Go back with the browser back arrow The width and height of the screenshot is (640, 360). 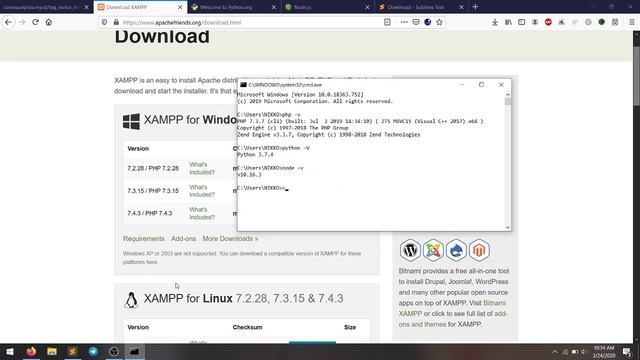[8, 22]
